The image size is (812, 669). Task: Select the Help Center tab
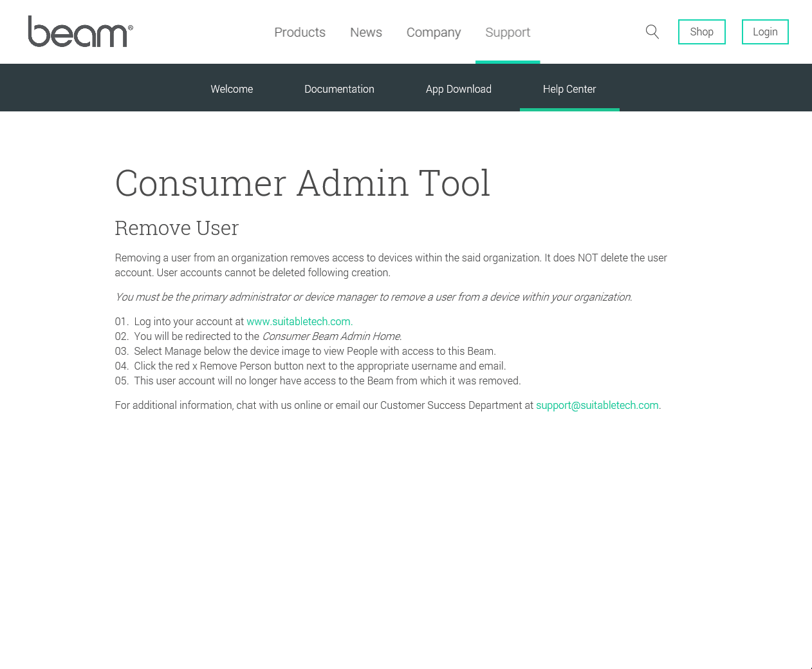(x=569, y=89)
